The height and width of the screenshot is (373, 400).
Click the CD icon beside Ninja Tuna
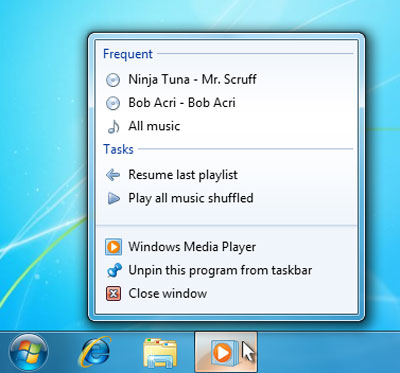point(113,80)
